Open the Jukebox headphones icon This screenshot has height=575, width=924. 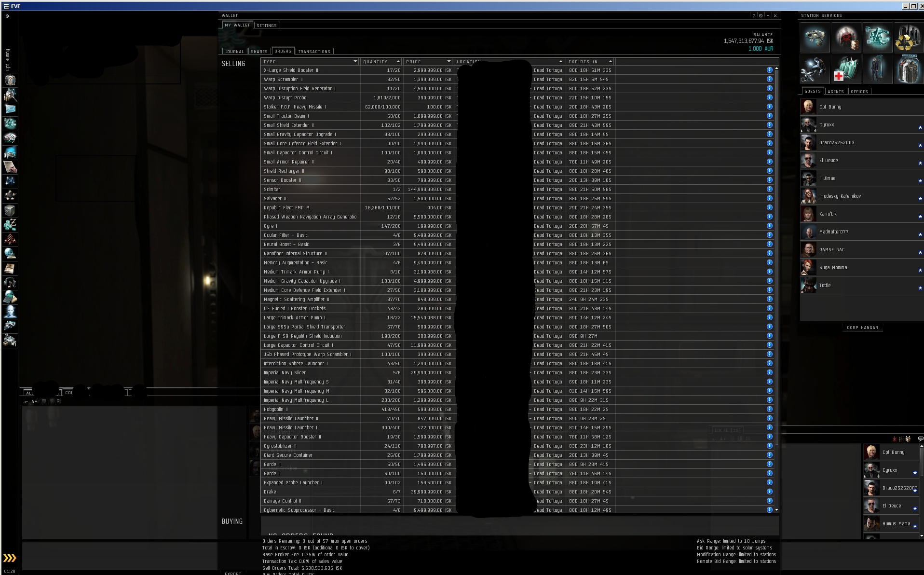(10, 283)
